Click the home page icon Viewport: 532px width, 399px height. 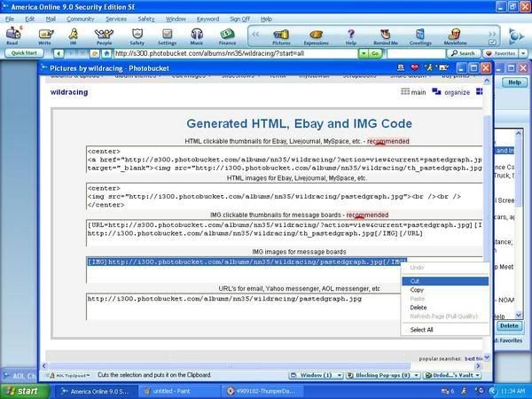(x=106, y=53)
